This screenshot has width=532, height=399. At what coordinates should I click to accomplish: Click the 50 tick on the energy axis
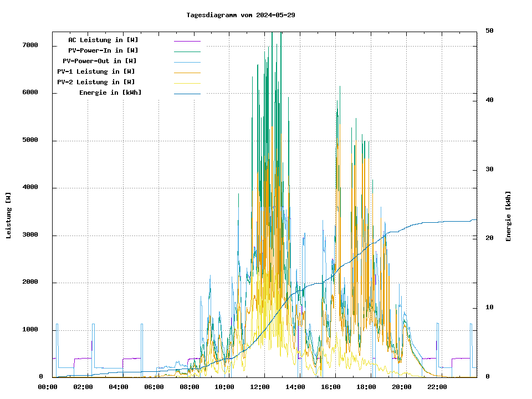(489, 30)
